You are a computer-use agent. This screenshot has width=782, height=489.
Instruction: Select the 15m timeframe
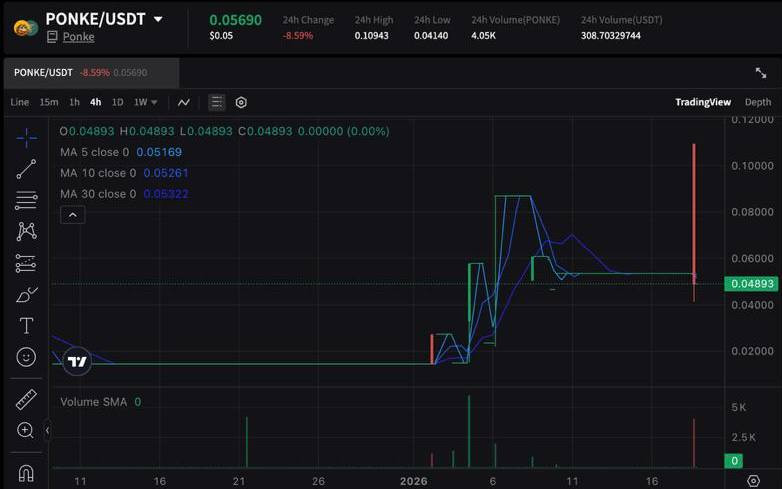coord(48,102)
